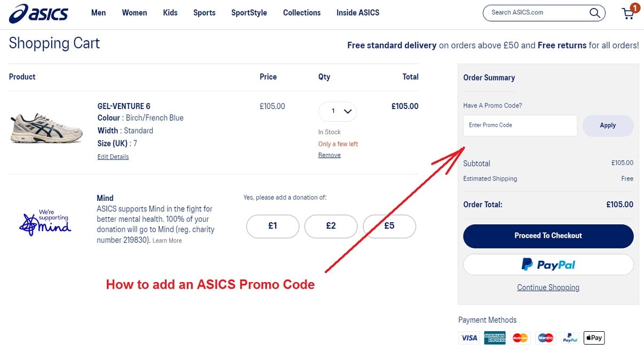The width and height of the screenshot is (644, 359).
Task: Click the Apple Pay payment icon
Action: tap(594, 338)
